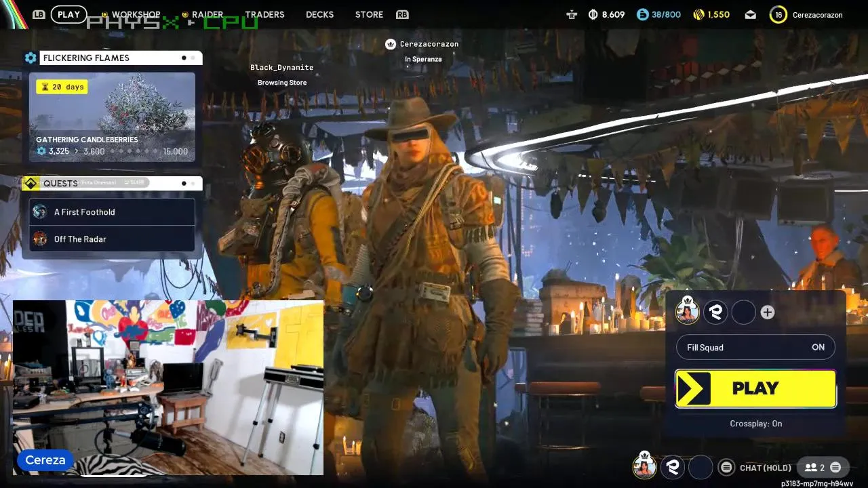The height and width of the screenshot is (488, 868).
Task: Select the empty squad slot in play panel
Action: tap(743, 312)
